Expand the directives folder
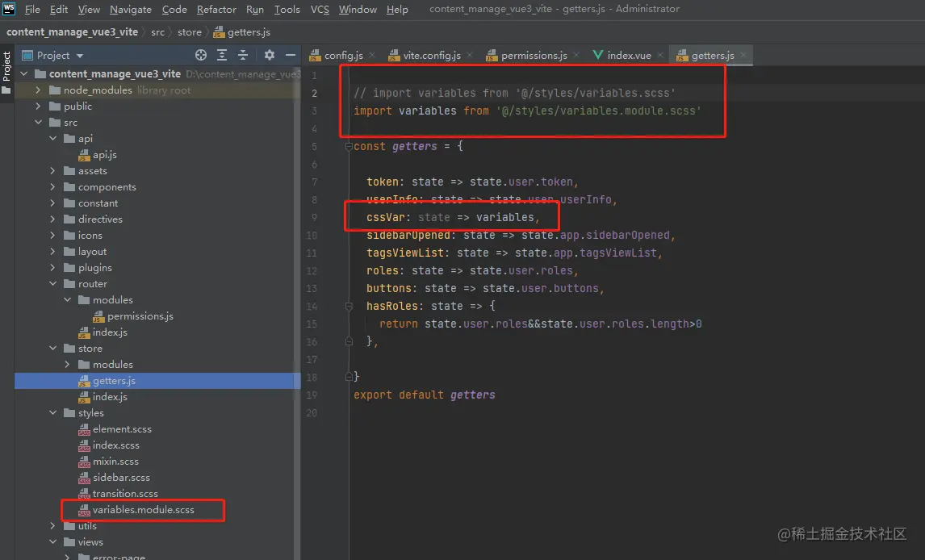This screenshot has height=560, width=925. click(x=53, y=219)
